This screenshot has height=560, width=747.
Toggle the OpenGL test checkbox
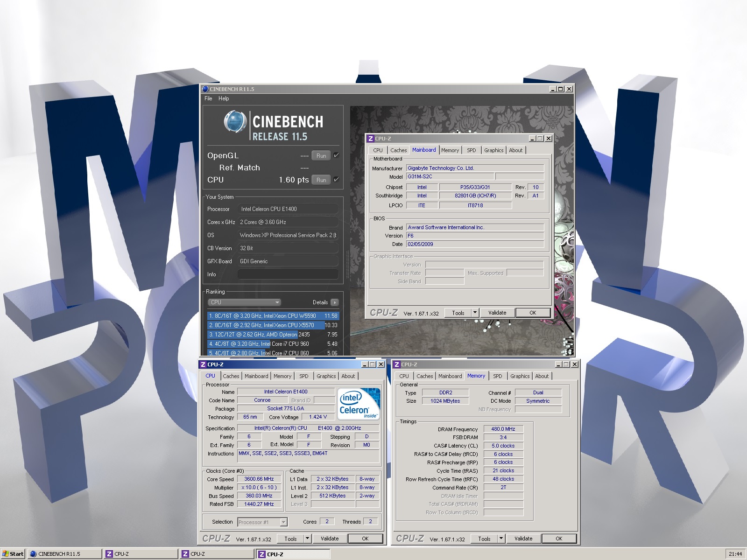pyautogui.click(x=336, y=155)
